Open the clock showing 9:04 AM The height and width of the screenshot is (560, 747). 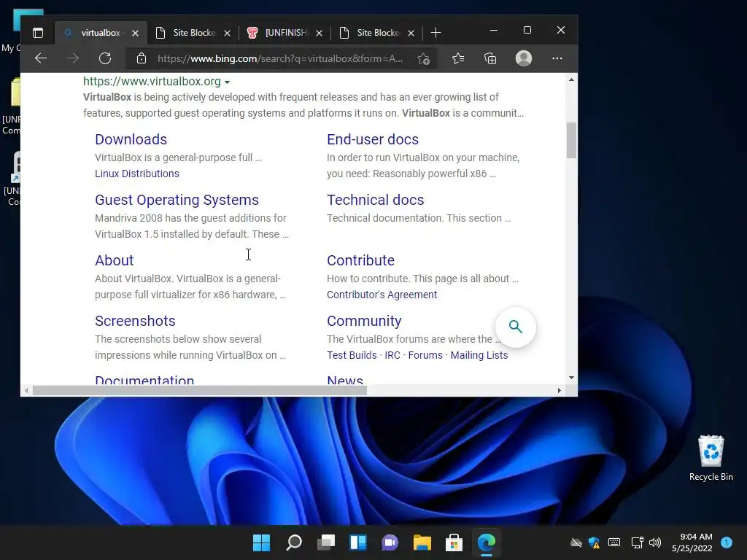(692, 542)
